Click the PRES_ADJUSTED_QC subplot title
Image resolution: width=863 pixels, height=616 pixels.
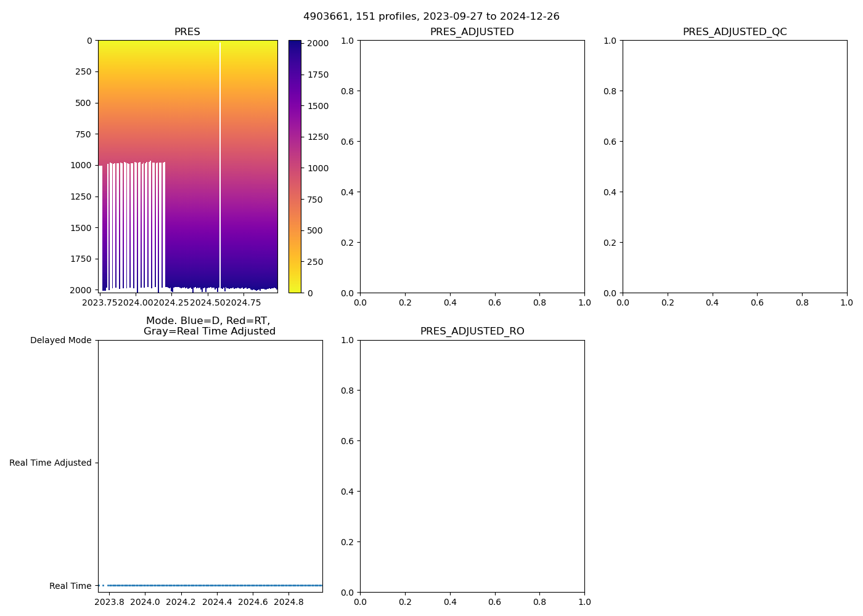pyautogui.click(x=734, y=32)
